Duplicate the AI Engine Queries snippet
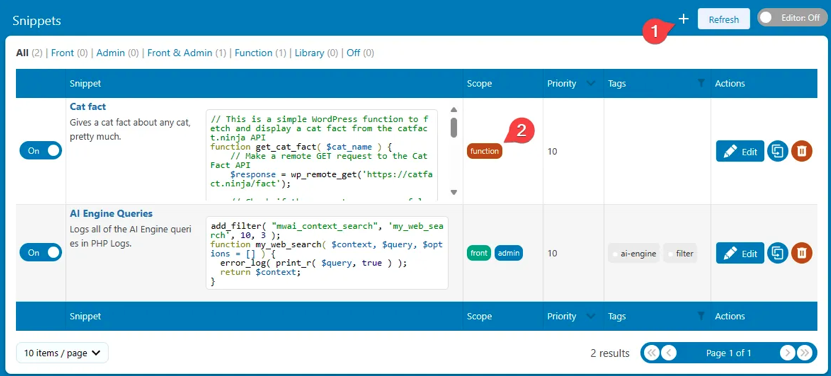 pyautogui.click(x=777, y=253)
